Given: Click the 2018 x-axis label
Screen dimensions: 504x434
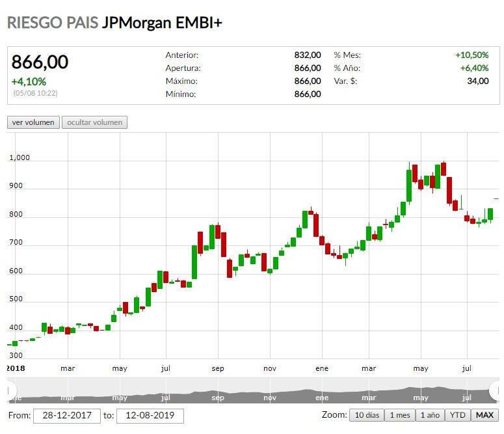Looking at the screenshot, I should pos(16,368).
